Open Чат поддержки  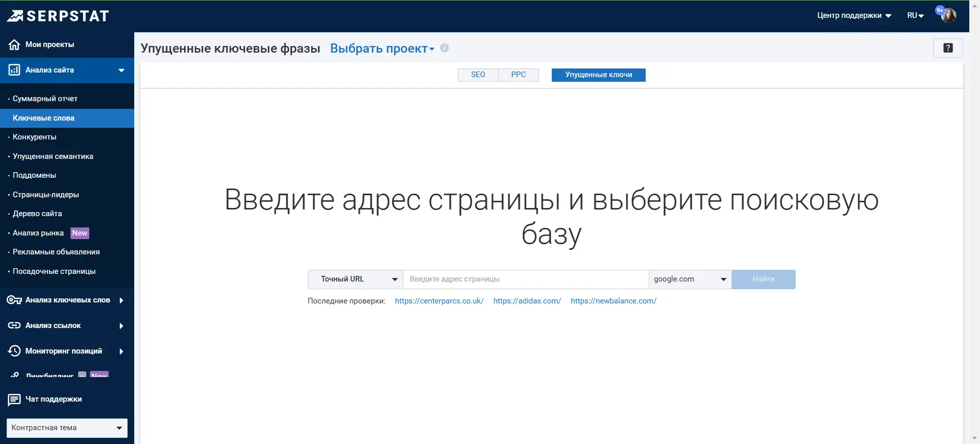(x=54, y=399)
